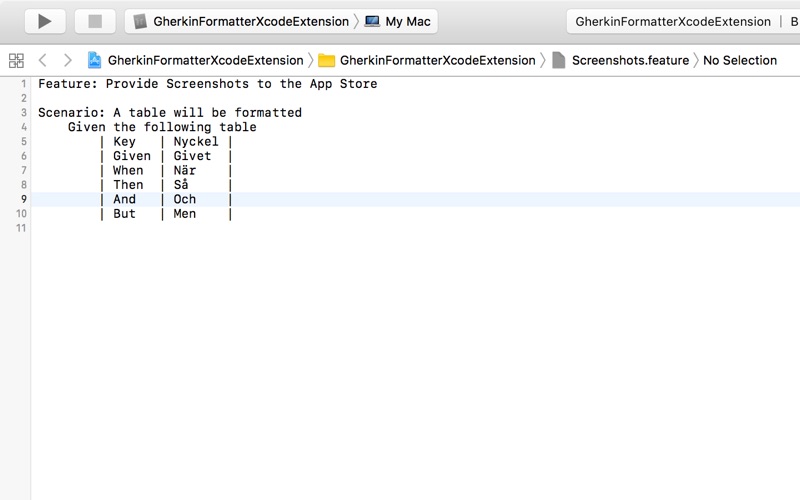800x500 pixels.
Task: Stop the running task
Action: coord(95,21)
